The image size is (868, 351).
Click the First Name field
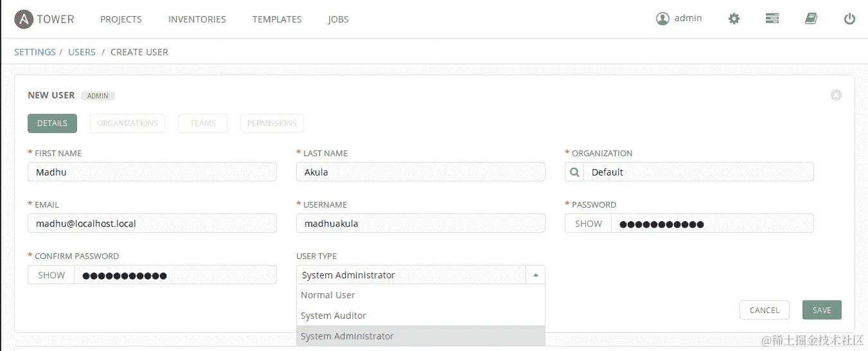click(x=152, y=172)
